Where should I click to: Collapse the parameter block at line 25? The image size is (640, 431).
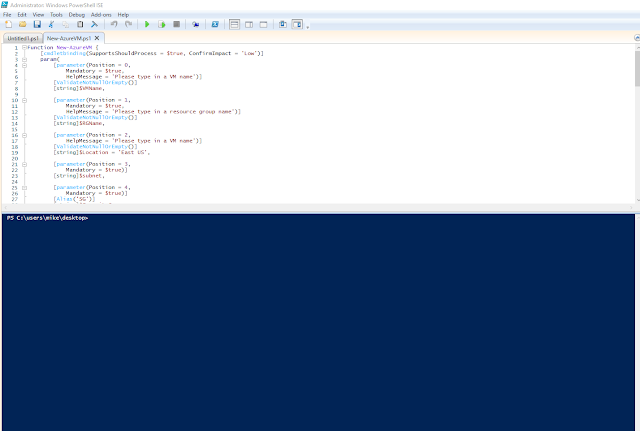click(24, 187)
